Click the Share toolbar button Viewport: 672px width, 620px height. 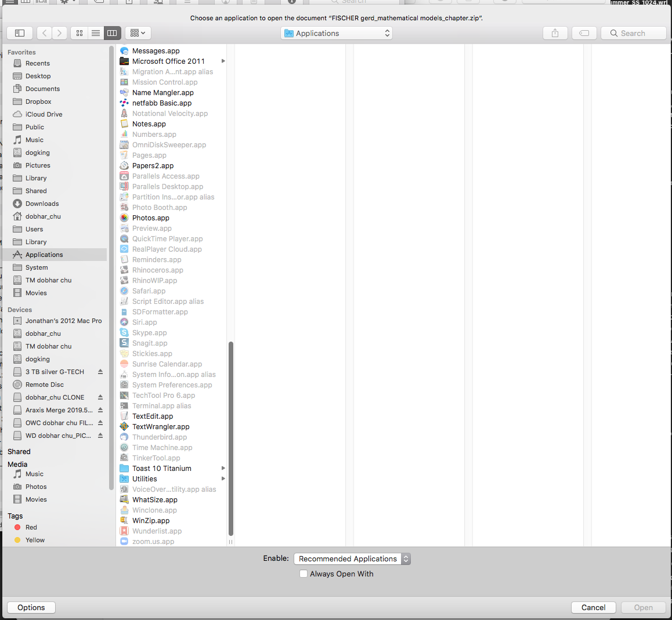(x=555, y=33)
